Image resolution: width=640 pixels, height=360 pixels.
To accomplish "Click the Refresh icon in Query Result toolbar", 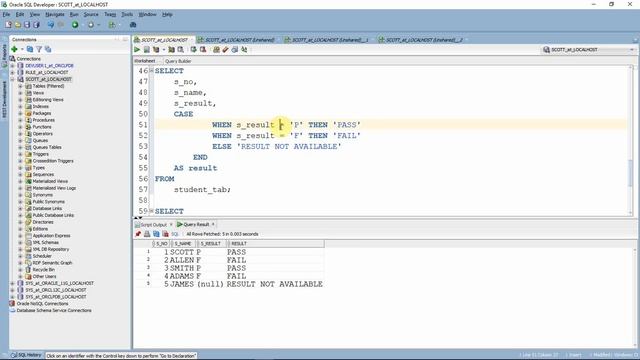I will (x=156, y=234).
